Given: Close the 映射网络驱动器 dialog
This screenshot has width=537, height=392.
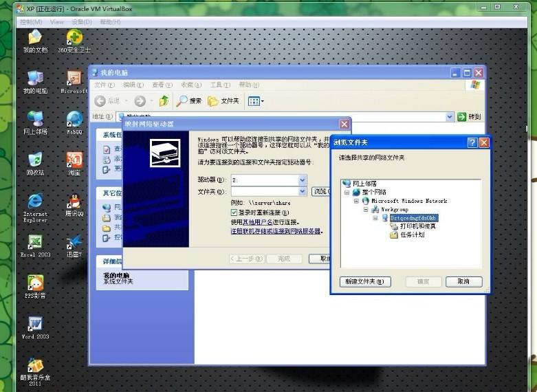Looking at the screenshot, I should pyautogui.click(x=344, y=124).
